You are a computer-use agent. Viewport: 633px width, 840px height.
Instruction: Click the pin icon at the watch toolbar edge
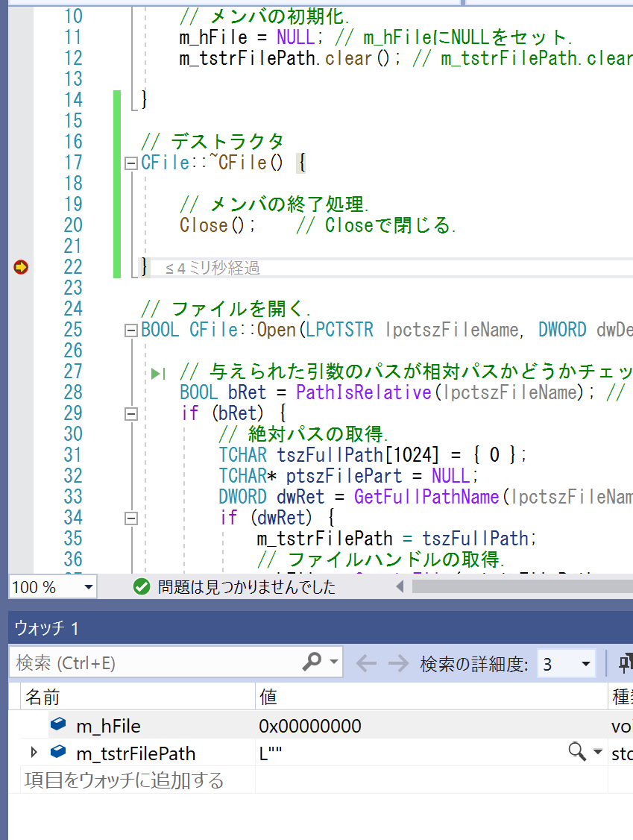click(x=626, y=663)
